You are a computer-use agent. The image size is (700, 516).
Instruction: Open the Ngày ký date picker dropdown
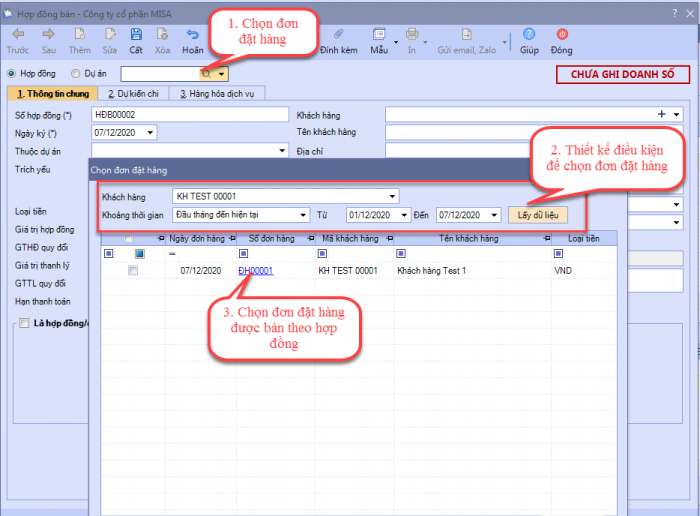click(x=150, y=132)
